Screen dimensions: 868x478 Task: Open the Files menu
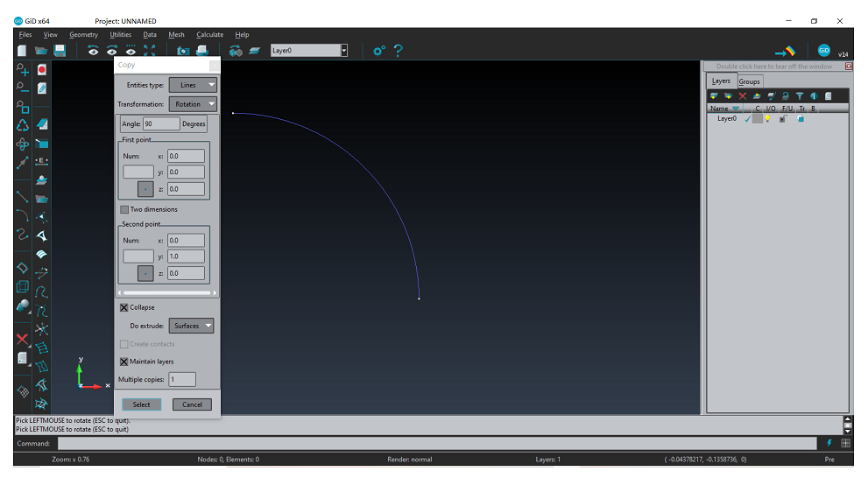(25, 34)
